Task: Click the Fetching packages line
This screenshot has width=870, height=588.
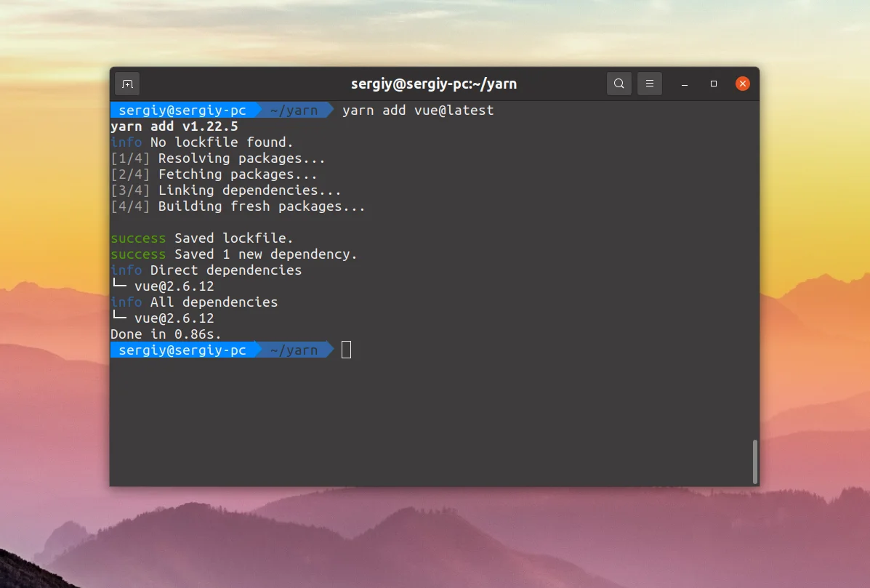Action: (x=214, y=174)
